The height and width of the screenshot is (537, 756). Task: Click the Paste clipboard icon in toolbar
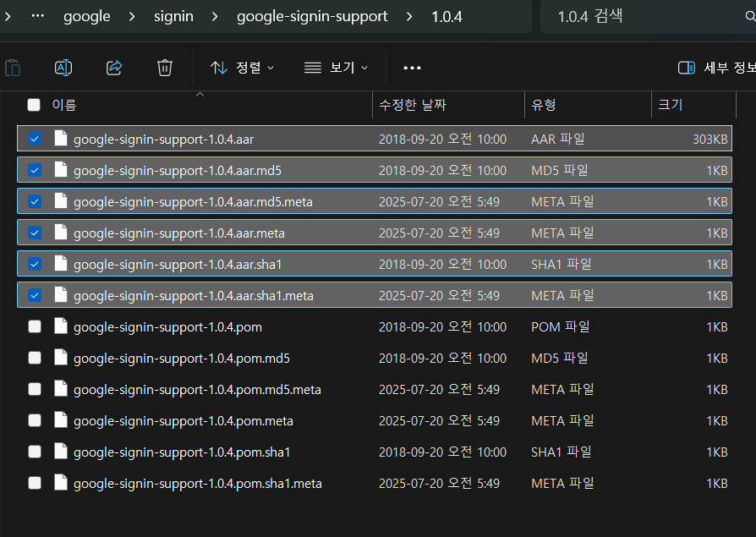pos(13,68)
